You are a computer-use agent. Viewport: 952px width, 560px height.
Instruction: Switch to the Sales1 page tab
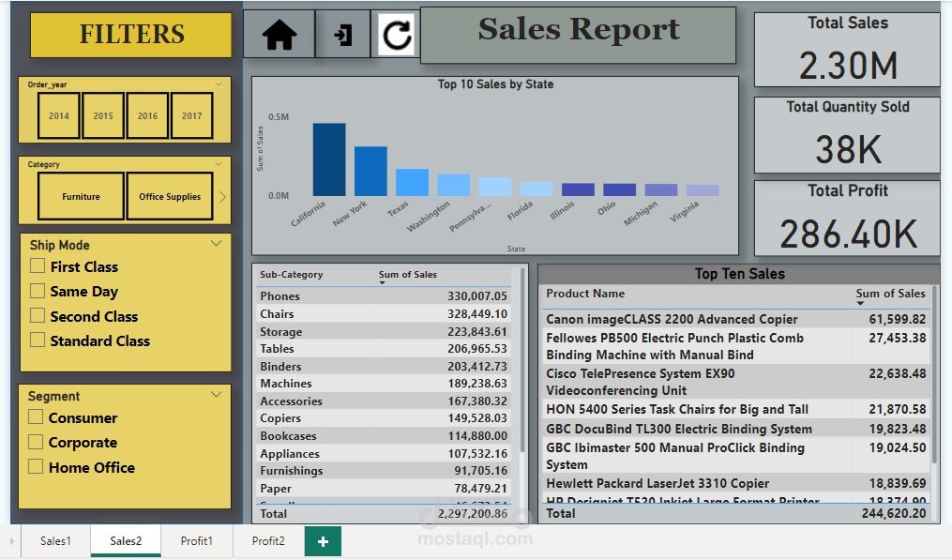click(x=55, y=540)
